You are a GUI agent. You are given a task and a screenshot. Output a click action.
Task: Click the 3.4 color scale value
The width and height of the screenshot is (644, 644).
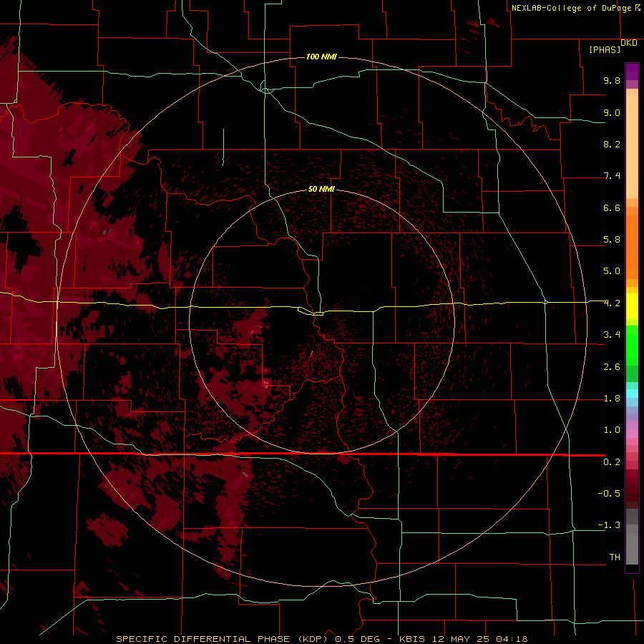612,335
